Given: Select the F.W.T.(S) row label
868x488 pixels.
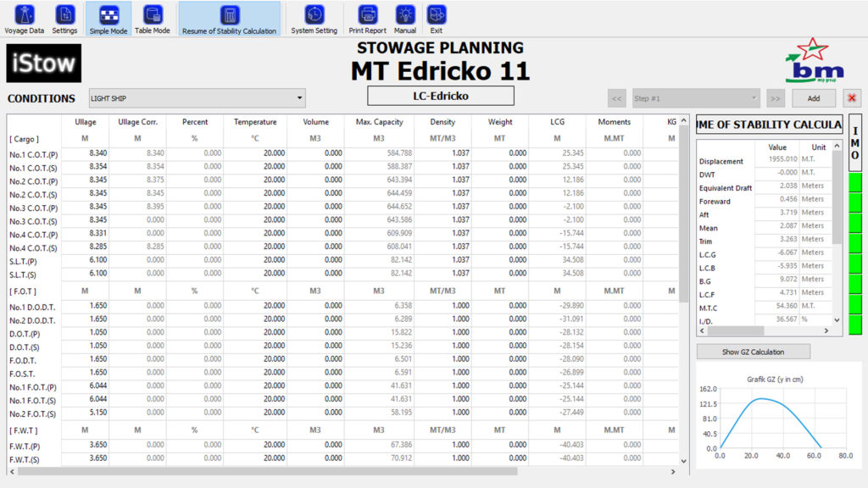Looking at the screenshot, I should (x=25, y=459).
